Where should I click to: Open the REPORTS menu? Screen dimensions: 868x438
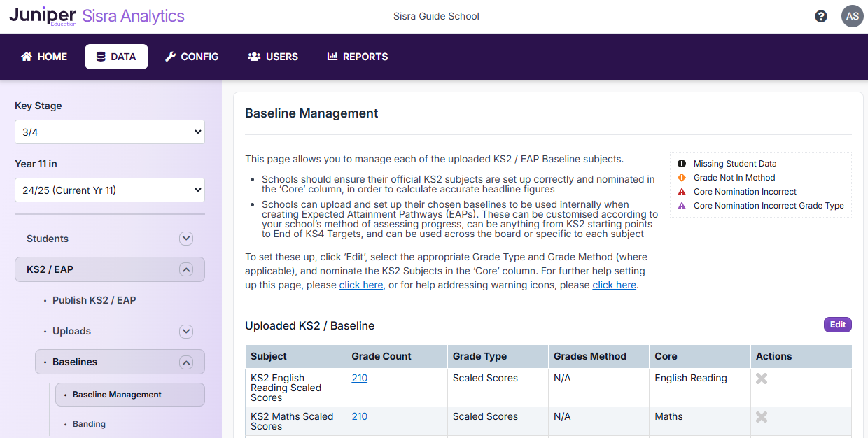[358, 57]
